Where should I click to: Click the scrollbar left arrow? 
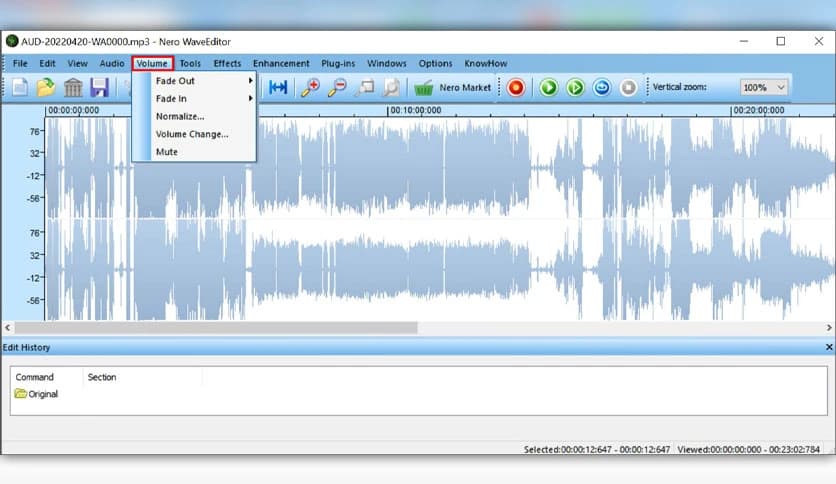[x=7, y=328]
